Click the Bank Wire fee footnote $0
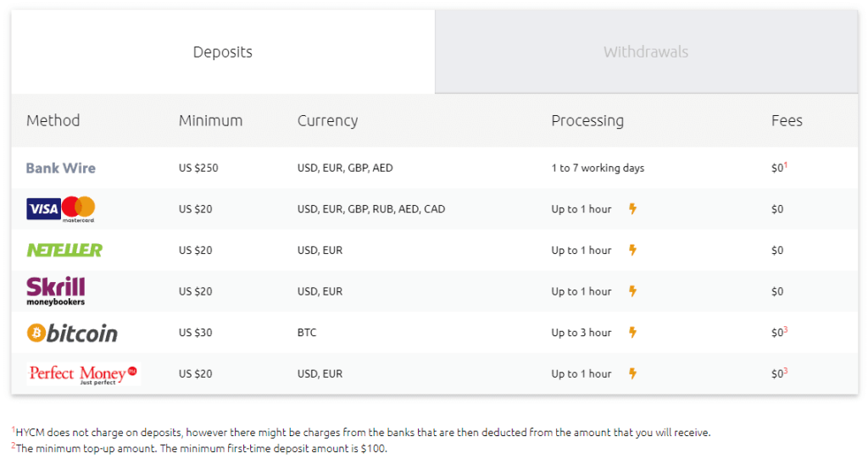 [x=780, y=167]
